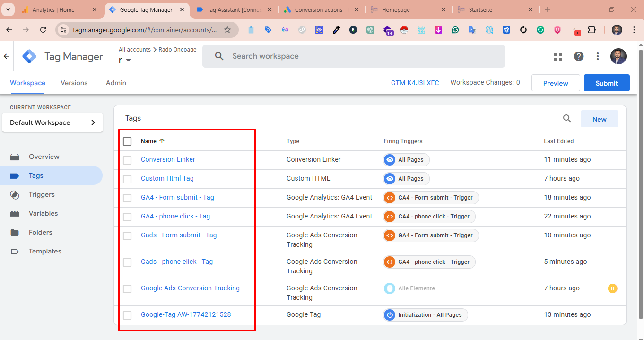Viewport: 644px width, 340px height.
Task: Click the search magnifier icon in Tags panel
Action: click(x=567, y=119)
